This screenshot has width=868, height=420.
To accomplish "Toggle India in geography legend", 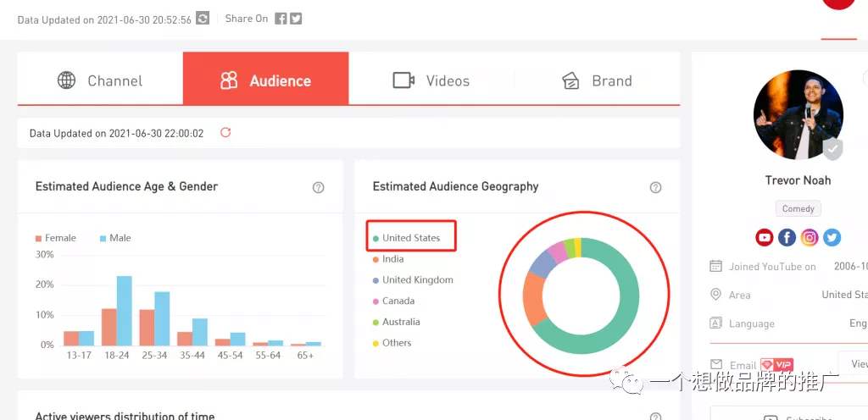I will click(388, 259).
